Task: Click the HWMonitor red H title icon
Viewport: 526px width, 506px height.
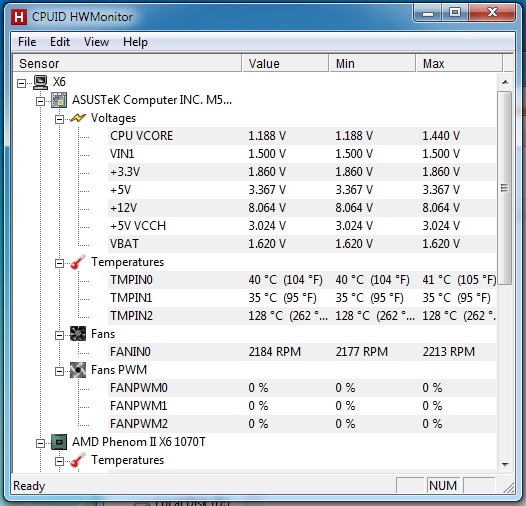Action: click(x=19, y=17)
